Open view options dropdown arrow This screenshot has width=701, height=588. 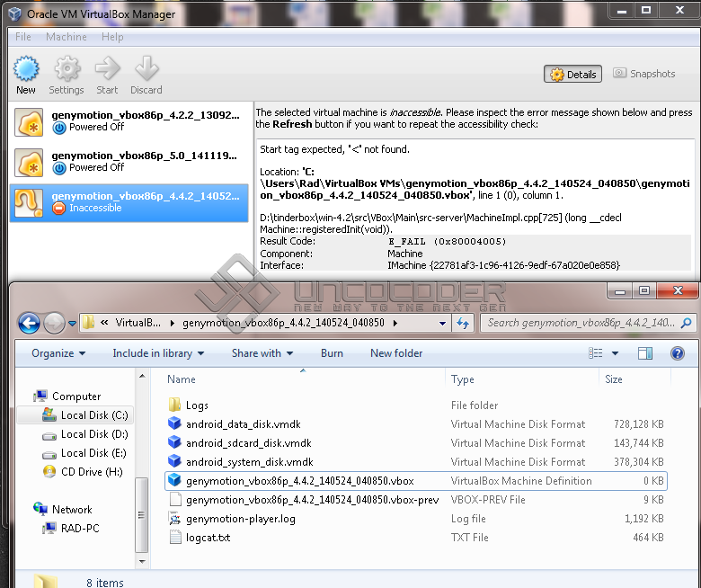(x=615, y=353)
